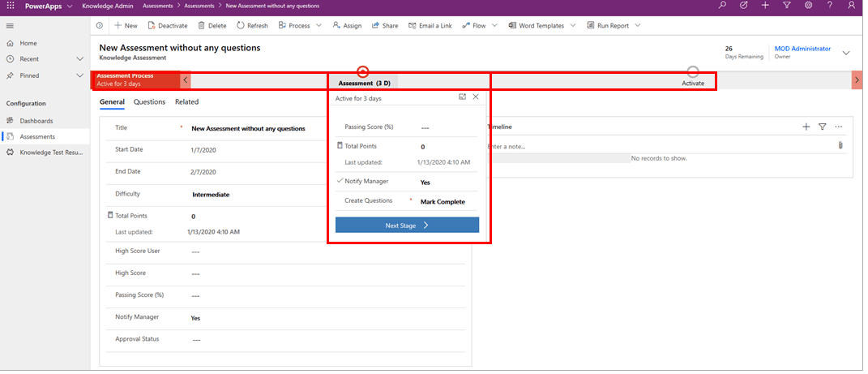The height and width of the screenshot is (374, 868).
Task: Open the Related tab
Action: click(186, 102)
